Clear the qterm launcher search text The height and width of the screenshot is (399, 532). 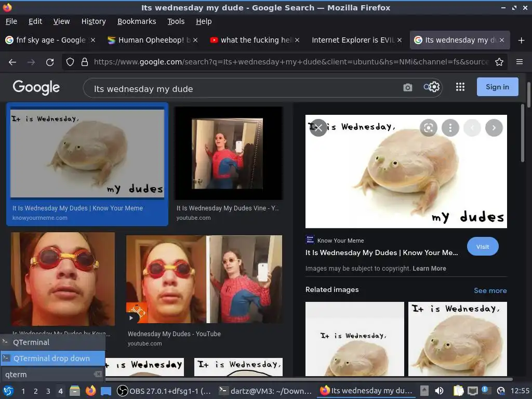98,374
